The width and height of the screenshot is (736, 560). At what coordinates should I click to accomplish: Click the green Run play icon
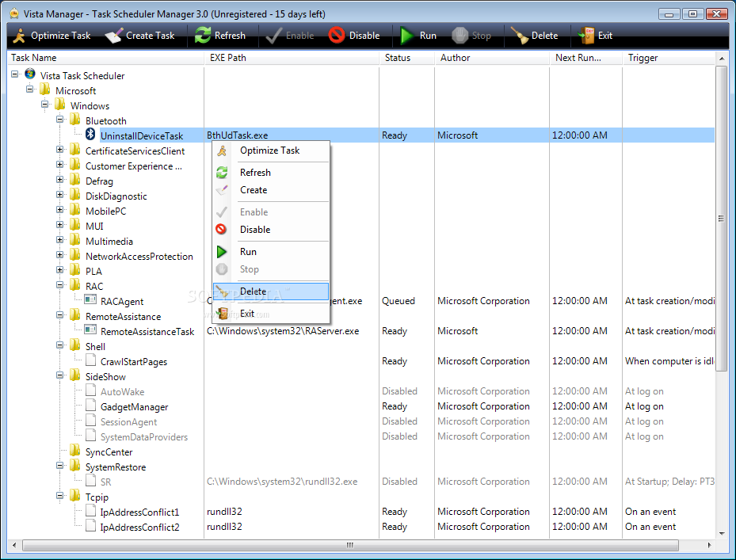pos(406,36)
